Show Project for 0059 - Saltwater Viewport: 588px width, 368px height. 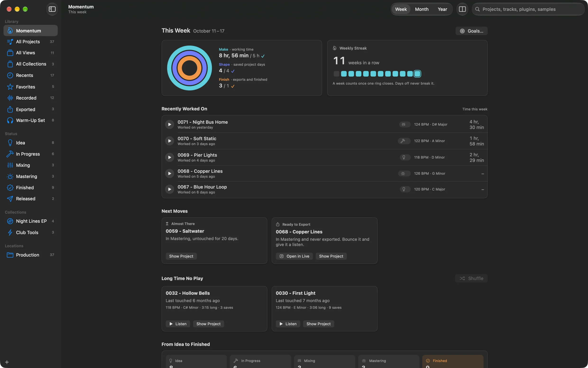(181, 256)
